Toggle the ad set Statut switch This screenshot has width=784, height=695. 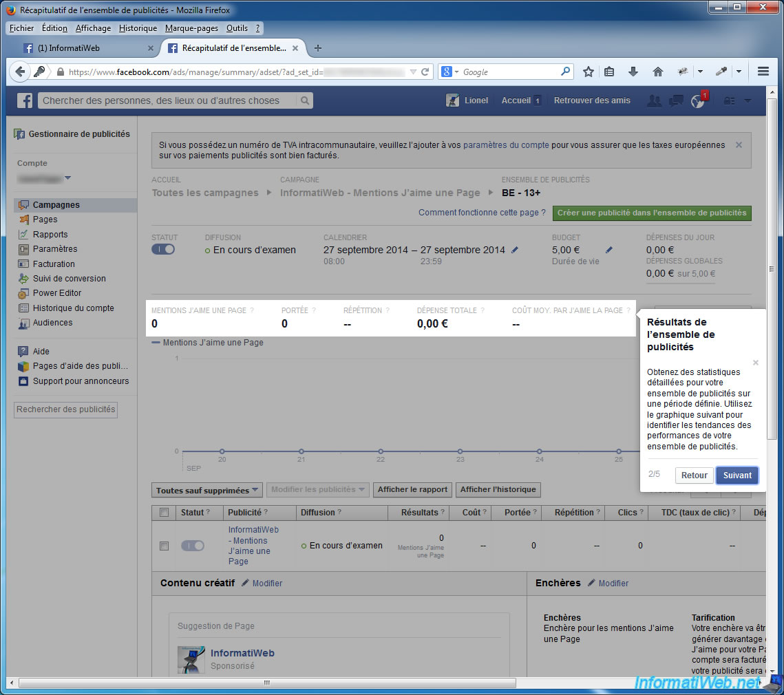coord(163,249)
